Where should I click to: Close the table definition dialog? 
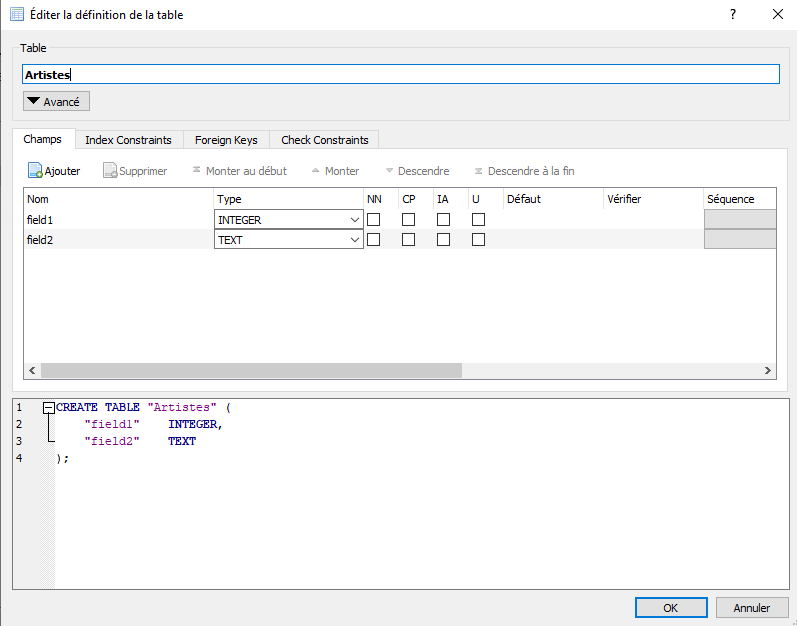pos(778,14)
